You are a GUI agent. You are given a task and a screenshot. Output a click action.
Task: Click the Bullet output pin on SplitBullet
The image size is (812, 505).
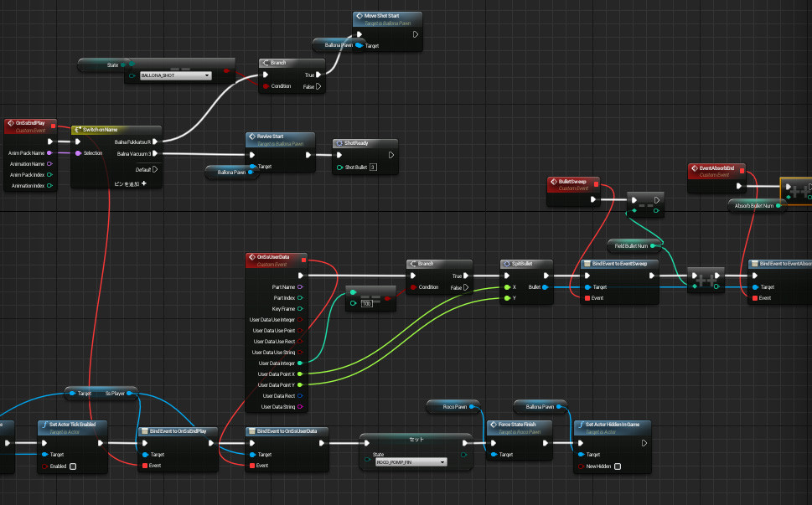(x=546, y=287)
